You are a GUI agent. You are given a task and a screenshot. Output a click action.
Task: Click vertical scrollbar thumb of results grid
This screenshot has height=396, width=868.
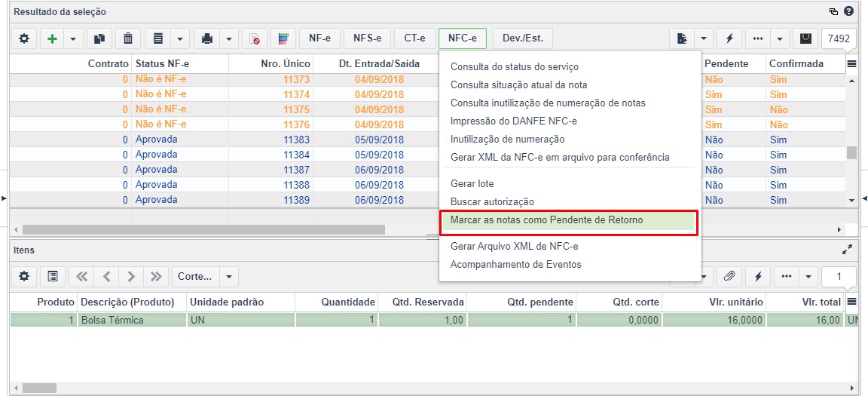(851, 152)
